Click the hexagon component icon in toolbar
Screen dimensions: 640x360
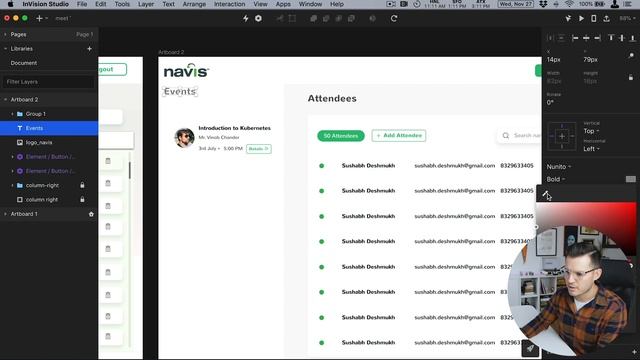tap(258, 18)
